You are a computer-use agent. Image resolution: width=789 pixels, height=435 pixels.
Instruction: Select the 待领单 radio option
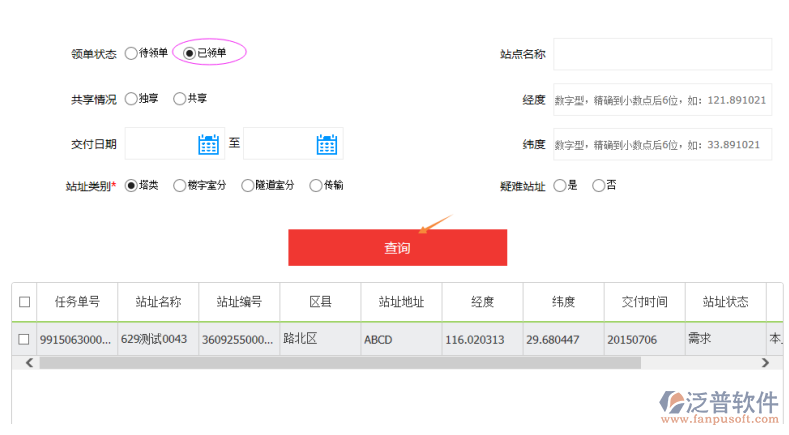[131, 53]
